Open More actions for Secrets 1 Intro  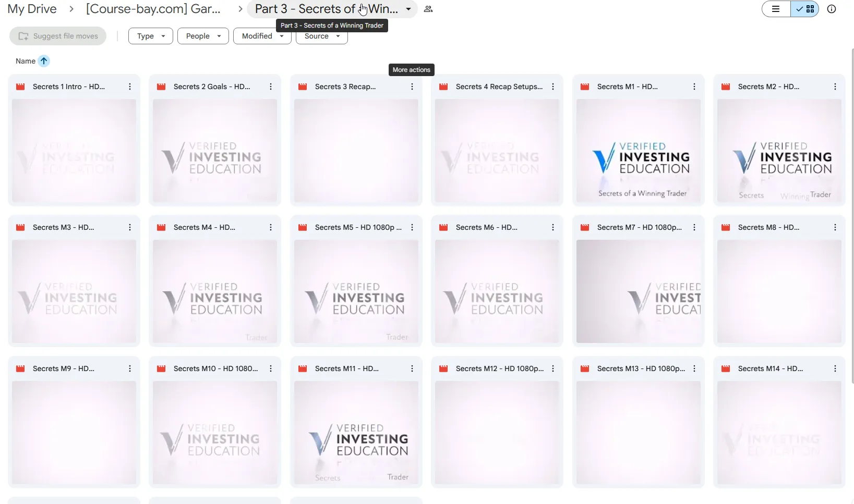coord(130,87)
